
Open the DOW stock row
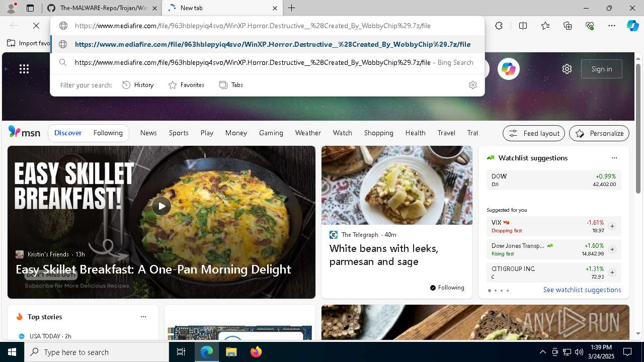coord(553,180)
